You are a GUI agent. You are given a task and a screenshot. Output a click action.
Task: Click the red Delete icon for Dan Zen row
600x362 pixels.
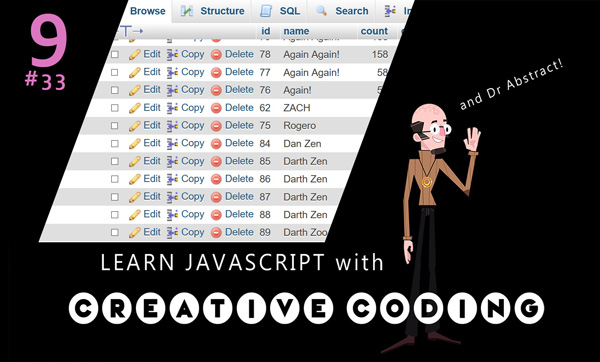[216, 144]
